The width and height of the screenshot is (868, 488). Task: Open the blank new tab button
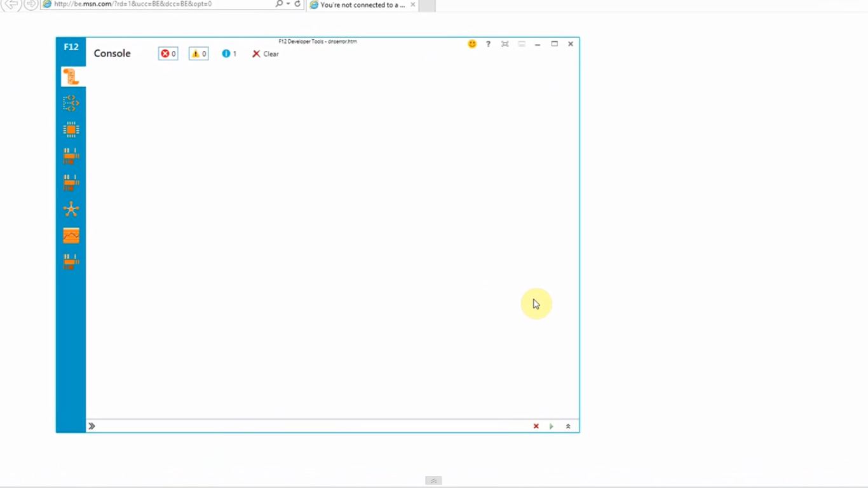(427, 5)
